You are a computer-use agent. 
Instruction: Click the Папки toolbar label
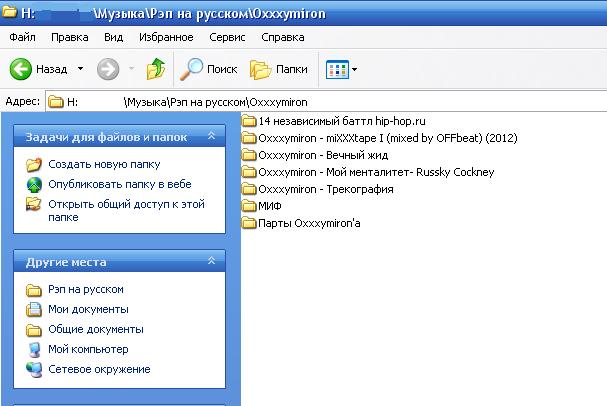(292, 69)
